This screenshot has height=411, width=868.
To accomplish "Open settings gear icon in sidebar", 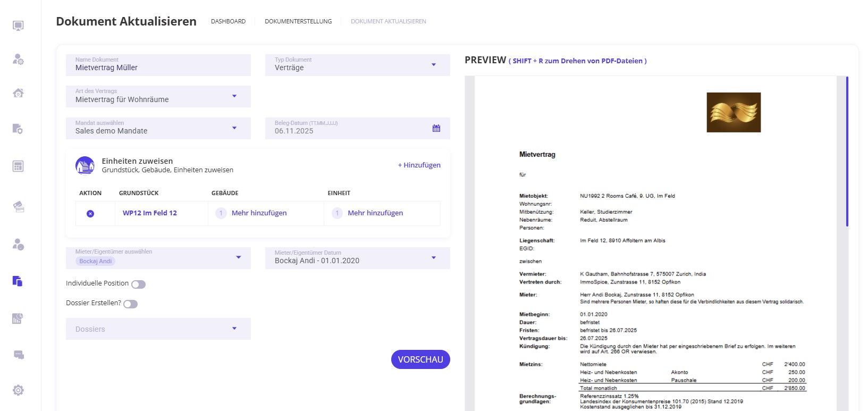I will 18,390.
